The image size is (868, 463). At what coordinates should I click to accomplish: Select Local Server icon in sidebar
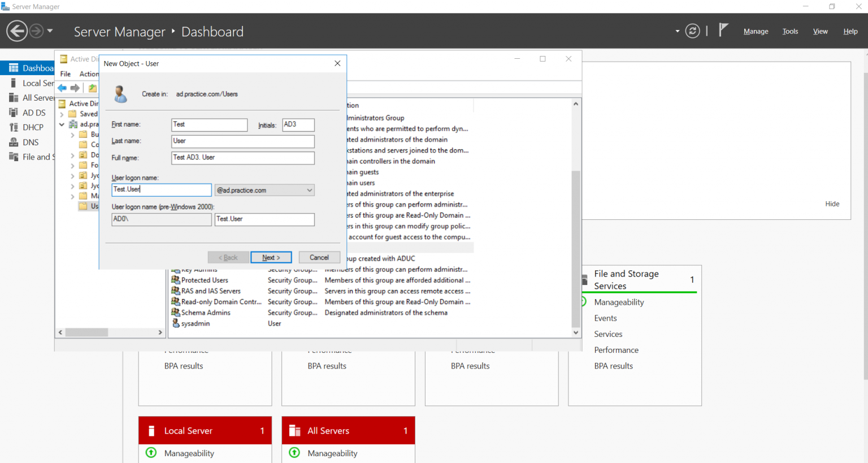[x=14, y=83]
